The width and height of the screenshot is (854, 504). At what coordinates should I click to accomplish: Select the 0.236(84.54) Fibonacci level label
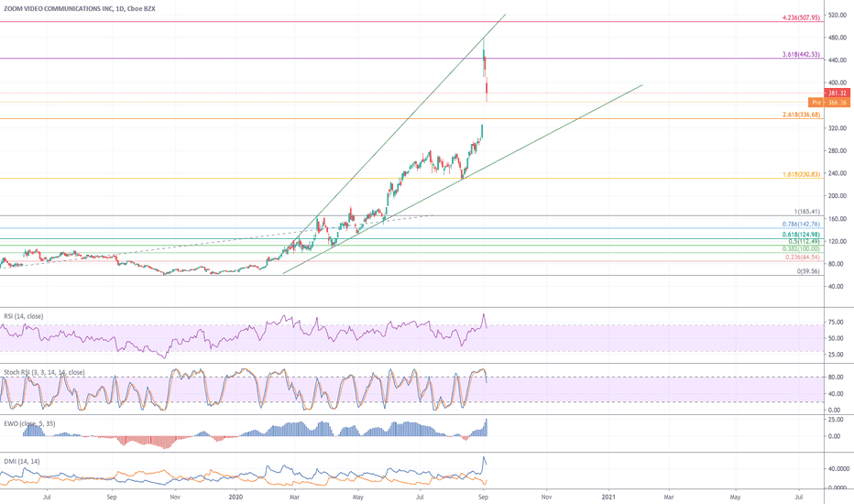coord(803,257)
